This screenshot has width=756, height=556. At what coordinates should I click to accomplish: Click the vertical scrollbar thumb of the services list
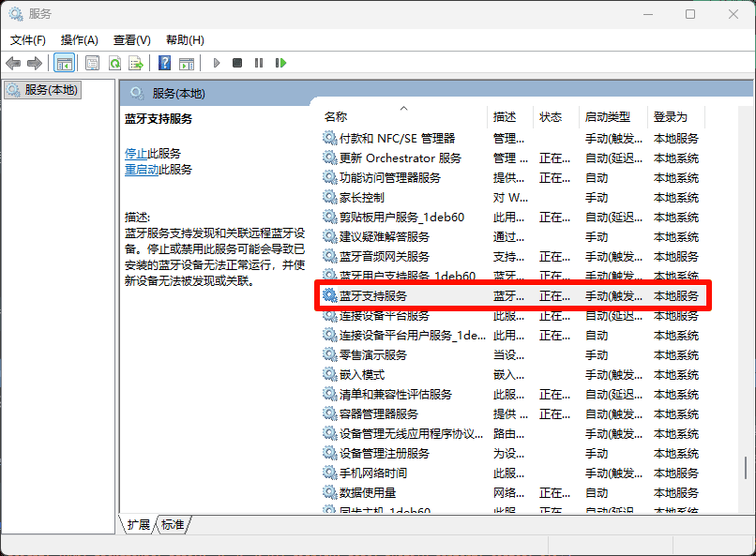pyautogui.click(x=746, y=468)
